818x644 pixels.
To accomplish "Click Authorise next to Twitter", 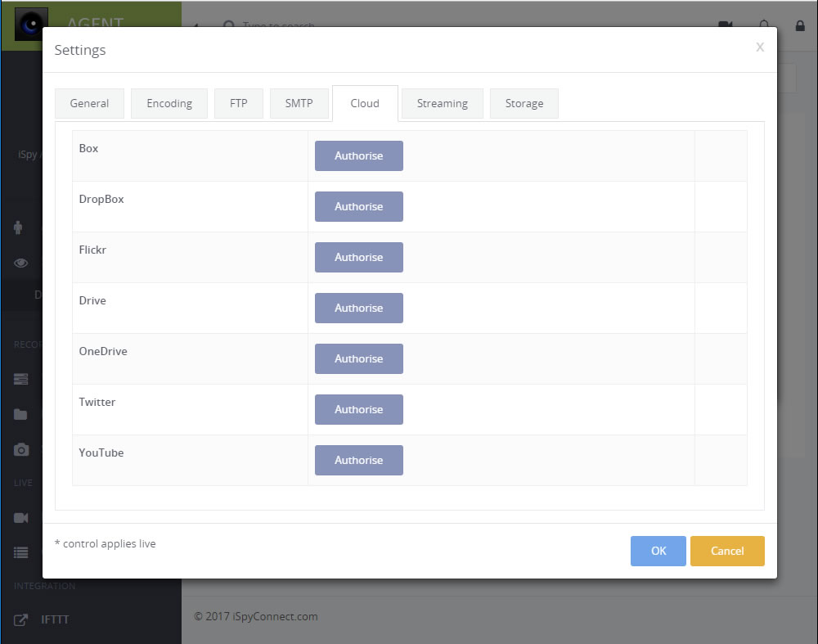I will pyautogui.click(x=359, y=409).
